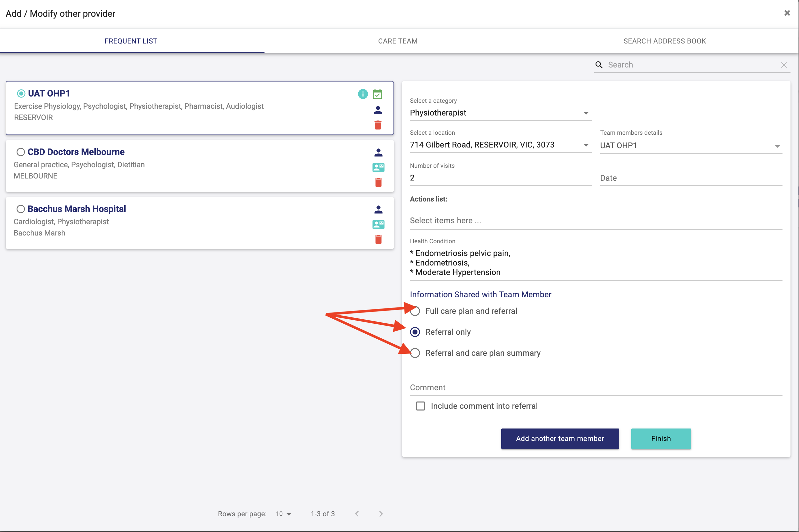Click the Bacchus Marsh Hospital provider name
Viewport: 799px width, 532px height.
pyautogui.click(x=77, y=209)
